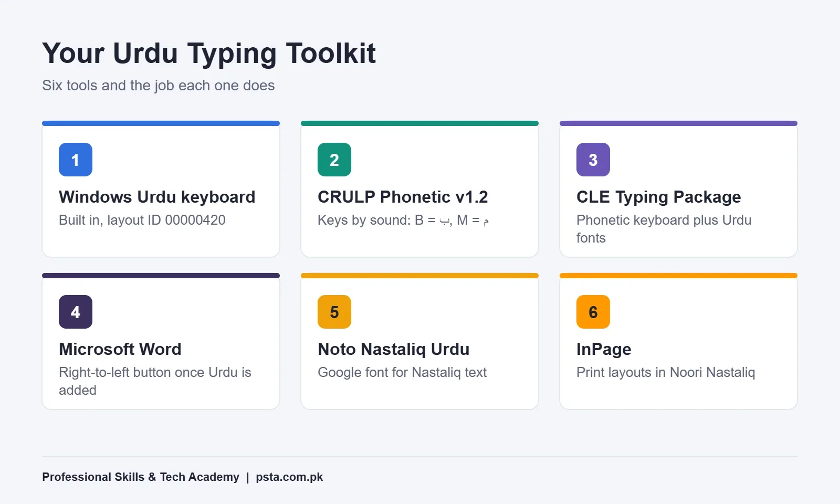
Task: Click 'Right-to-left button once Urdu is added'
Action: click(155, 381)
